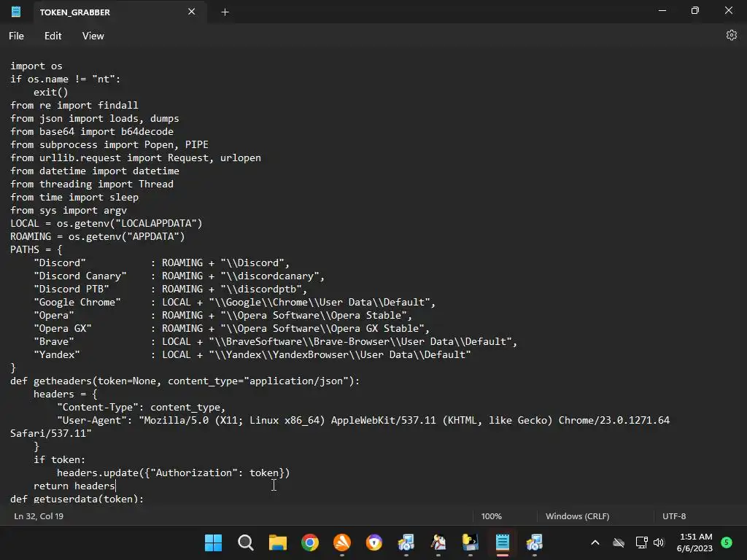This screenshot has height=560, width=747.
Task: Open the Edit menu
Action: pyautogui.click(x=53, y=36)
